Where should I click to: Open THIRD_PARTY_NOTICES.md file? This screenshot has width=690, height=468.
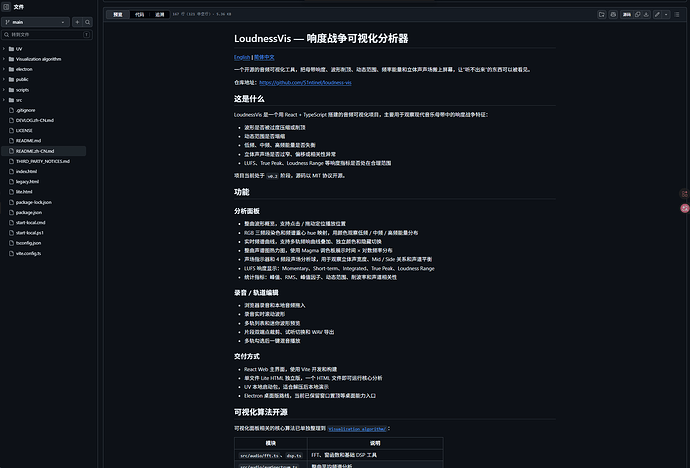tap(44, 161)
